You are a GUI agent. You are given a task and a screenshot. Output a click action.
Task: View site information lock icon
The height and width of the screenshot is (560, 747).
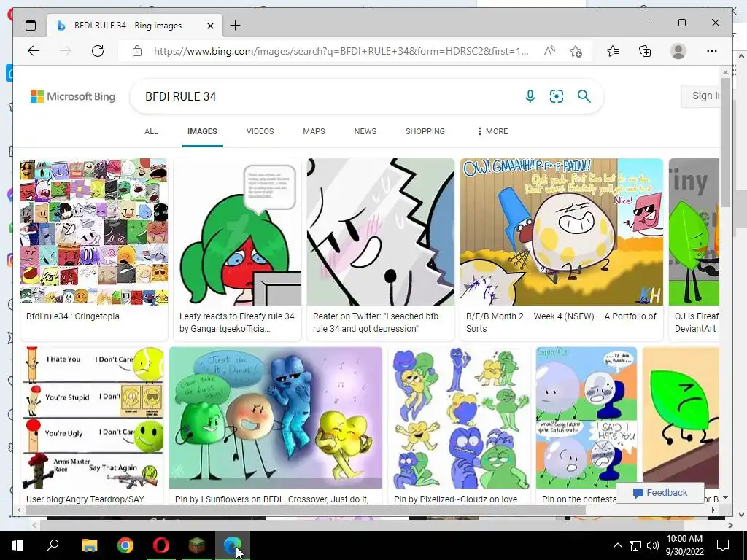137,51
